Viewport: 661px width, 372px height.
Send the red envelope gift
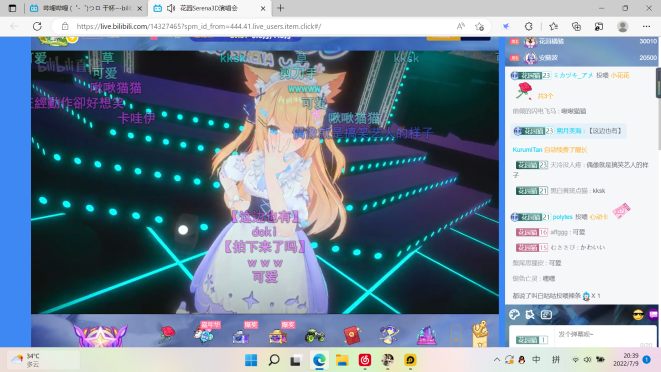click(352, 336)
